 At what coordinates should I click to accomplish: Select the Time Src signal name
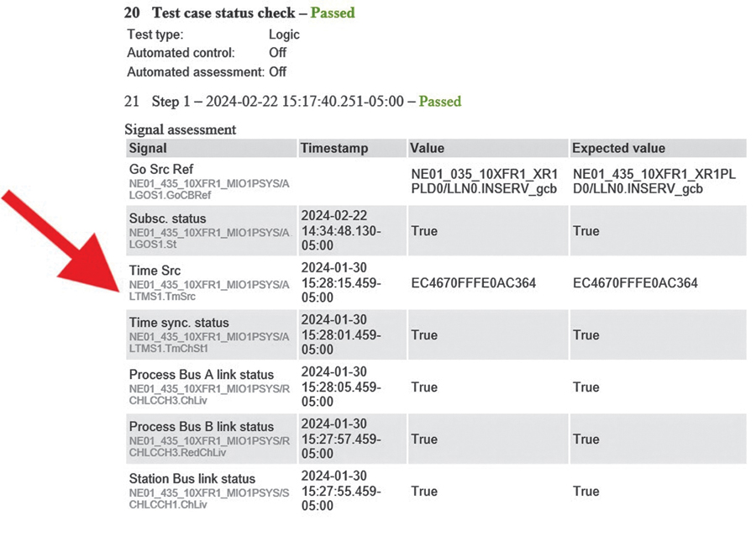pyautogui.click(x=154, y=270)
